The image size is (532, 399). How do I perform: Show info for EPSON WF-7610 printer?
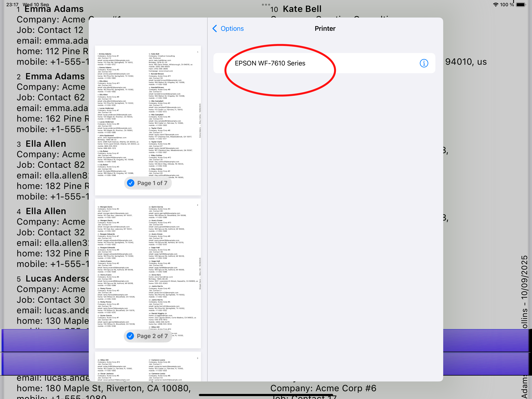click(424, 63)
